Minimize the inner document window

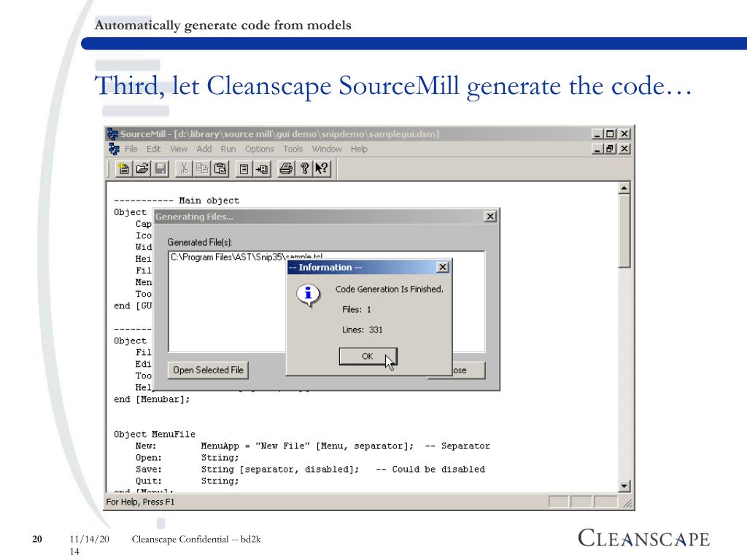597,149
